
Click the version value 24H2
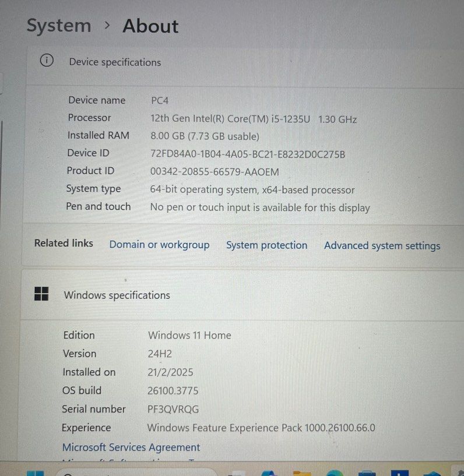click(160, 354)
